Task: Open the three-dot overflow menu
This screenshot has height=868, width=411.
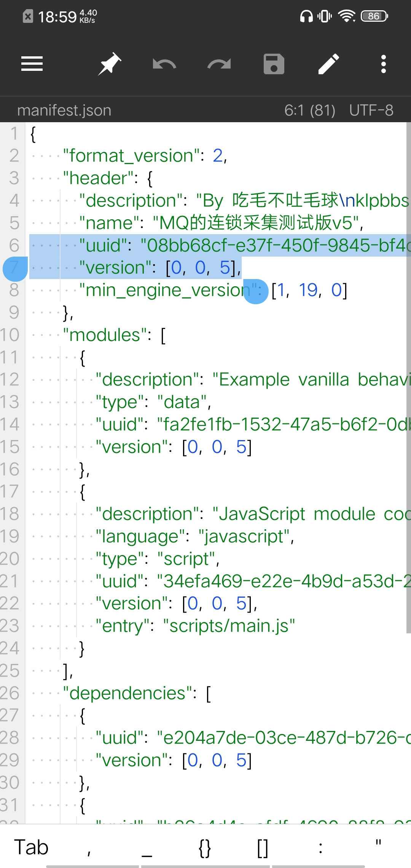Action: tap(384, 64)
